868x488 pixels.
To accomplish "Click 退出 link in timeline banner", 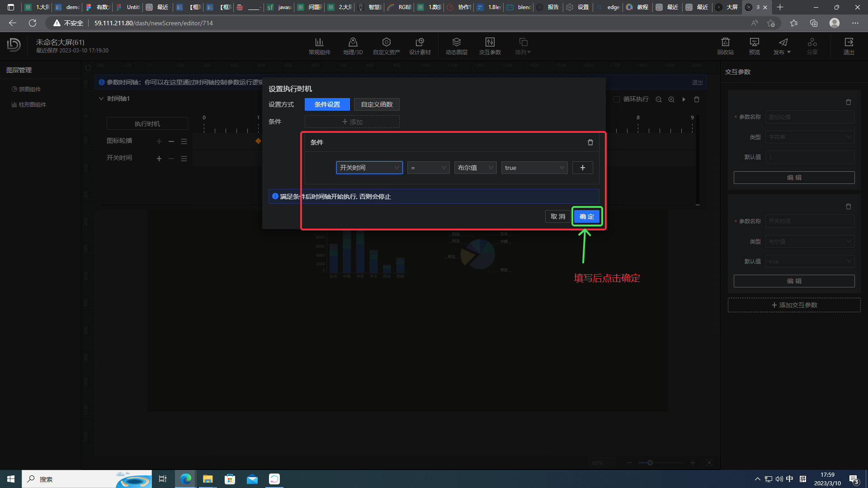I will 697,83.
